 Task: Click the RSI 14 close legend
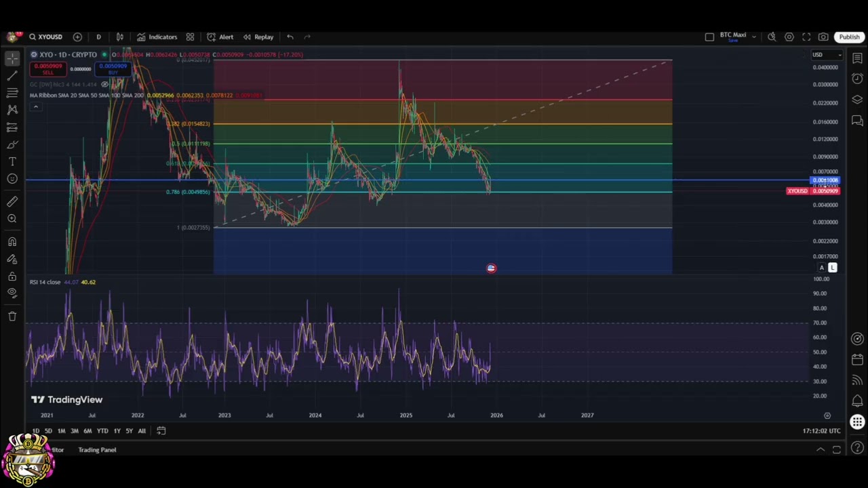[45, 282]
